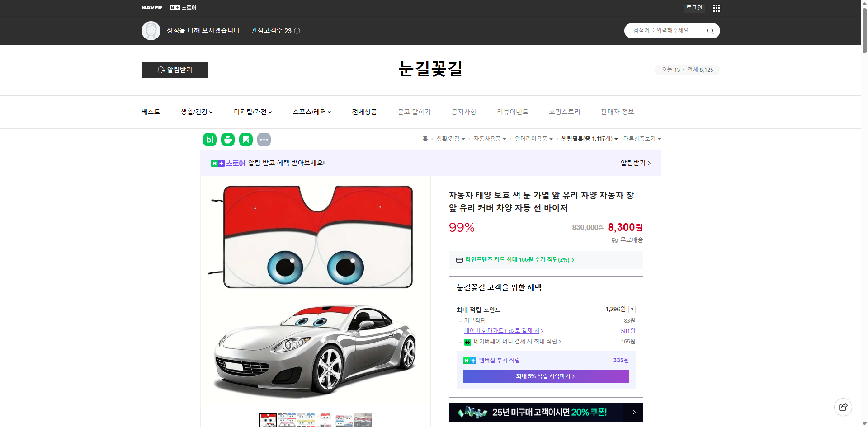Expand the 생활/건강 category menu
The height and width of the screenshot is (427, 868).
(196, 112)
